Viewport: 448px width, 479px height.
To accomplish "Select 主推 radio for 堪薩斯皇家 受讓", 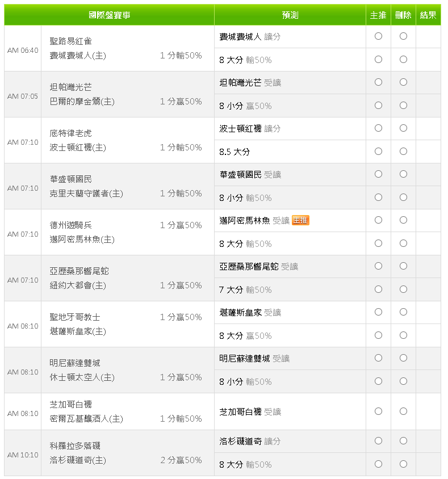I will [378, 312].
